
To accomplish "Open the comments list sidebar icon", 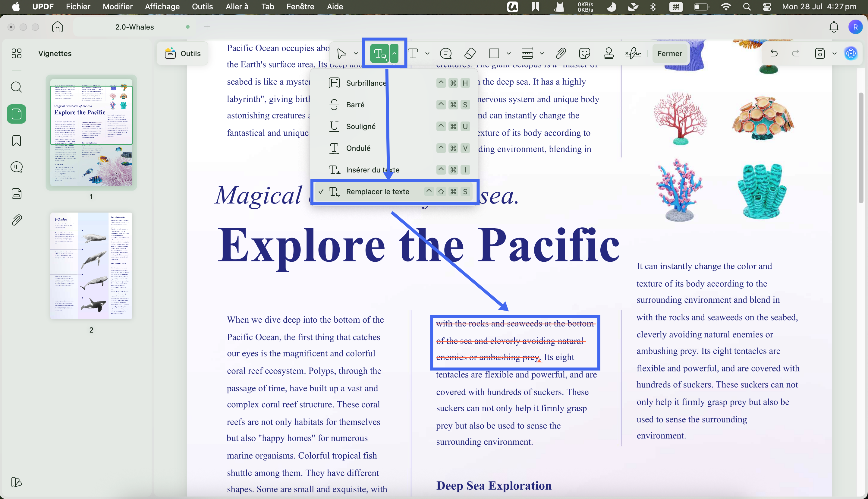I will [x=17, y=167].
